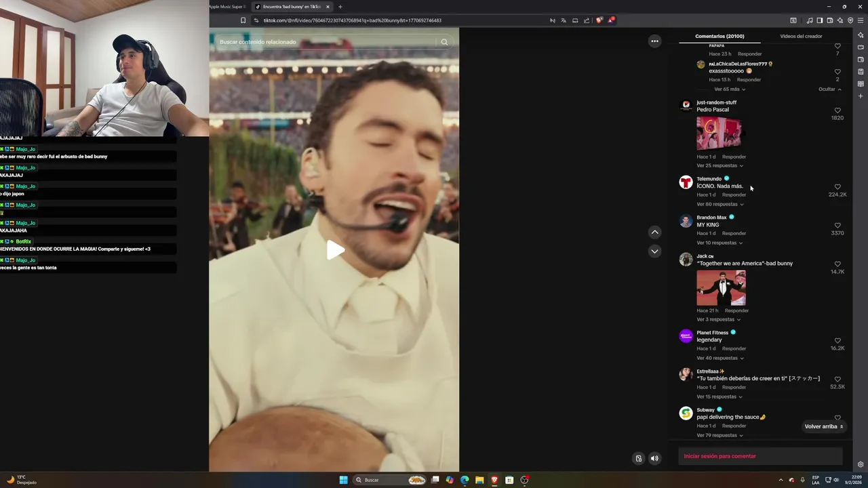Open Brave Shields lion icon
Viewport: 868px width, 488px height.
599,20
